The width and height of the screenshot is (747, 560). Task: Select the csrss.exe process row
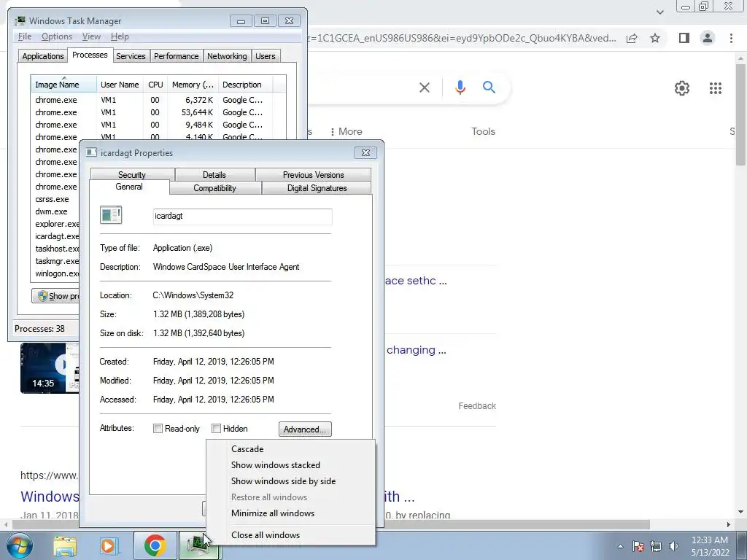(56, 199)
